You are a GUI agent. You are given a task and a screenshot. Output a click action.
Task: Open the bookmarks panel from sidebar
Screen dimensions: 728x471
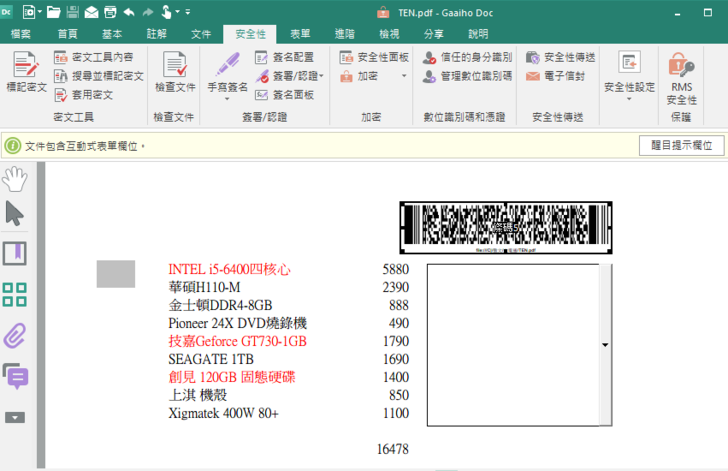(x=15, y=253)
